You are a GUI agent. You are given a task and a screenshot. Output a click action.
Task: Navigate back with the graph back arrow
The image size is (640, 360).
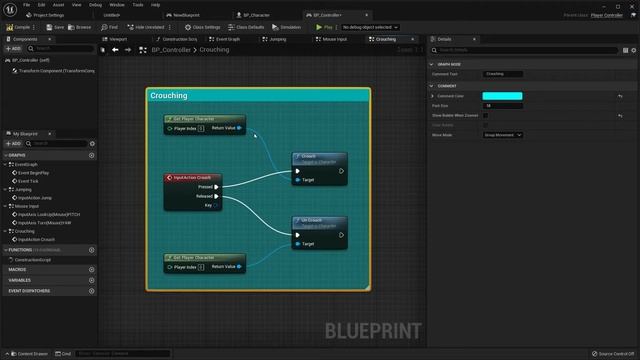coord(115,50)
